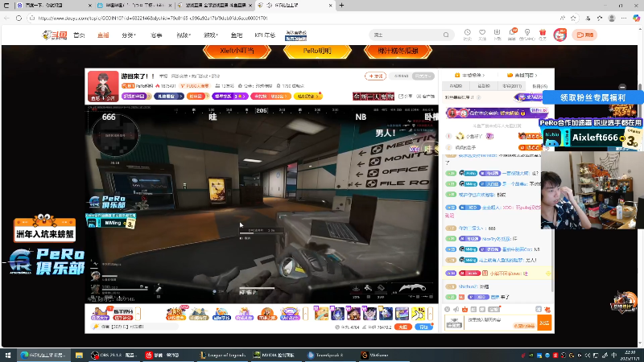Open the 鱼吧 menu item
644x362 pixels.
237,35
